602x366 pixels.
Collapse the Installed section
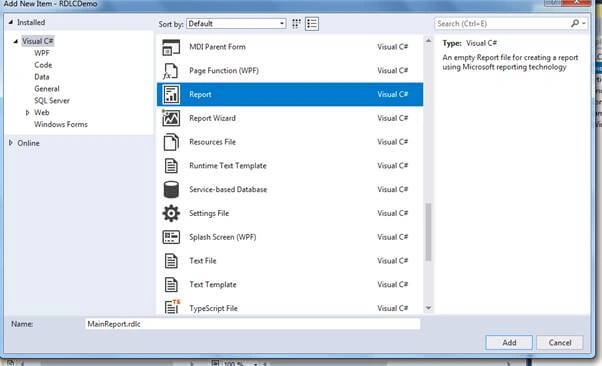tap(11, 22)
